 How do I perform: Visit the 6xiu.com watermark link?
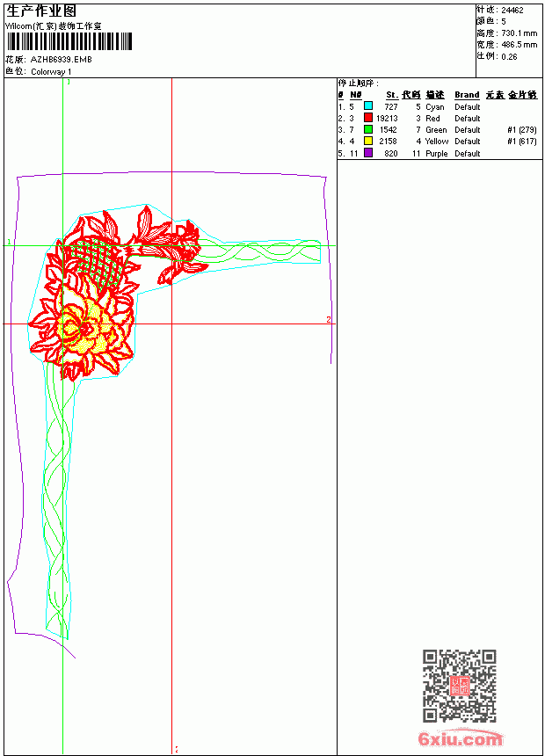pos(460,738)
